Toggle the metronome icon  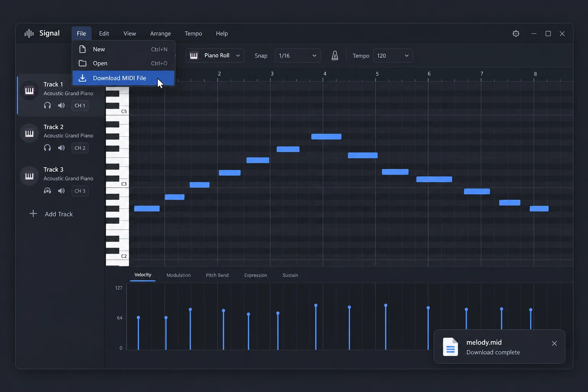335,56
